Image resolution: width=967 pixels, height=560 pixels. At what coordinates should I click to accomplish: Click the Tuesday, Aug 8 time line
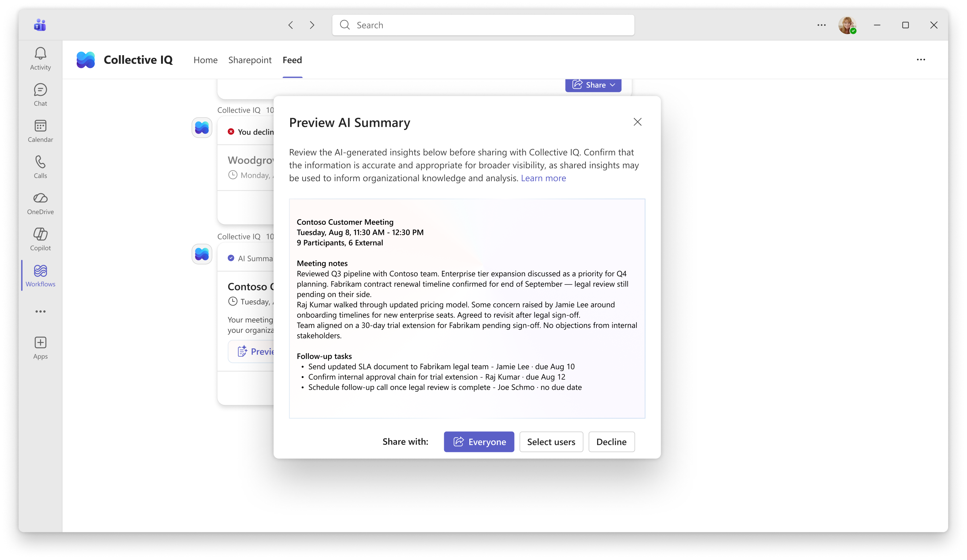coord(360,233)
